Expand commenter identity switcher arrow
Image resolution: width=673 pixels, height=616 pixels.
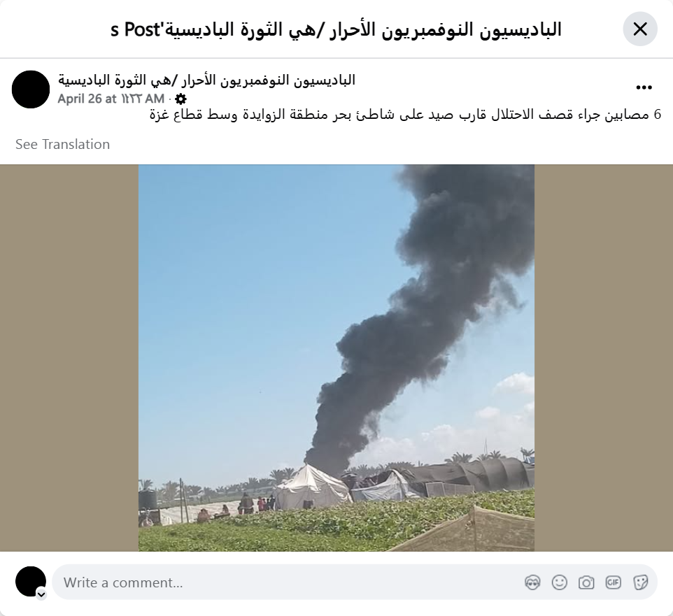tap(41, 594)
